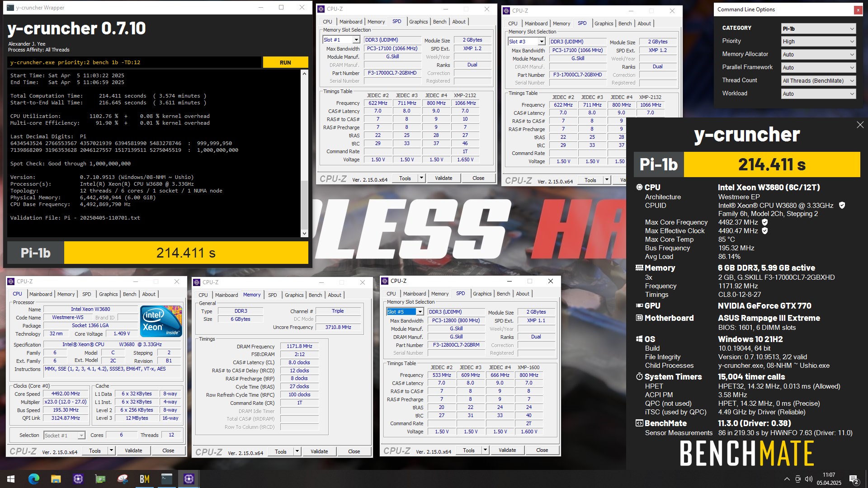
Task: Open the Slot #1 memory slot dropdown
Action: [x=341, y=40]
